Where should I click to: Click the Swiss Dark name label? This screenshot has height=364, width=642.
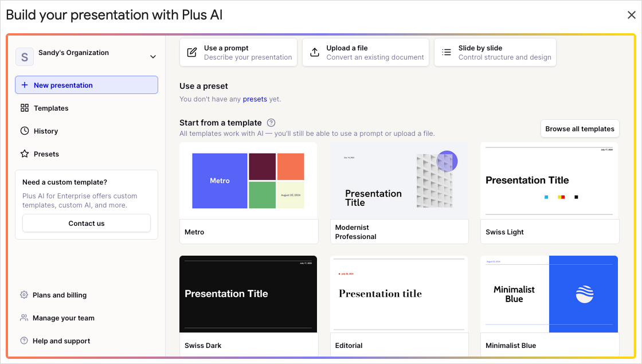203,345
